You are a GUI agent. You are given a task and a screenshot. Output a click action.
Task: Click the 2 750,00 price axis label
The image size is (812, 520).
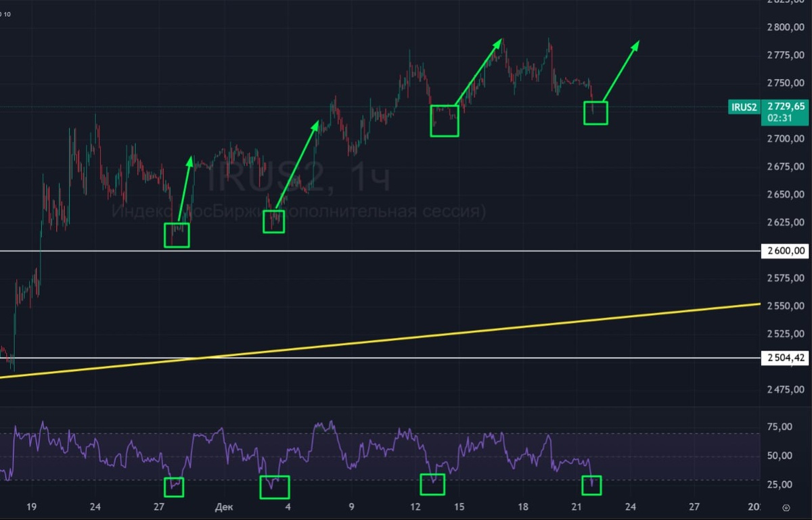tap(786, 83)
